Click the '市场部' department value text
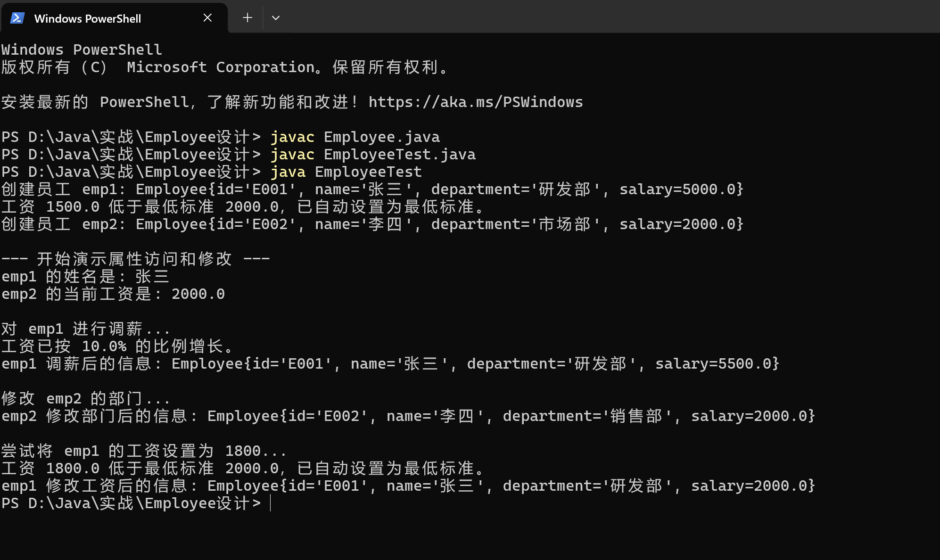Viewport: 940px width, 560px height. [564, 224]
